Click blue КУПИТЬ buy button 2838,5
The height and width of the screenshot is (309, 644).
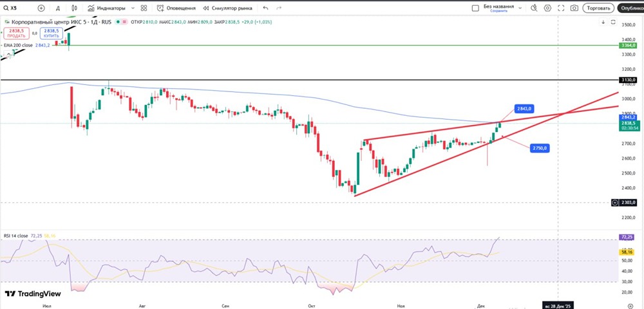(x=52, y=33)
